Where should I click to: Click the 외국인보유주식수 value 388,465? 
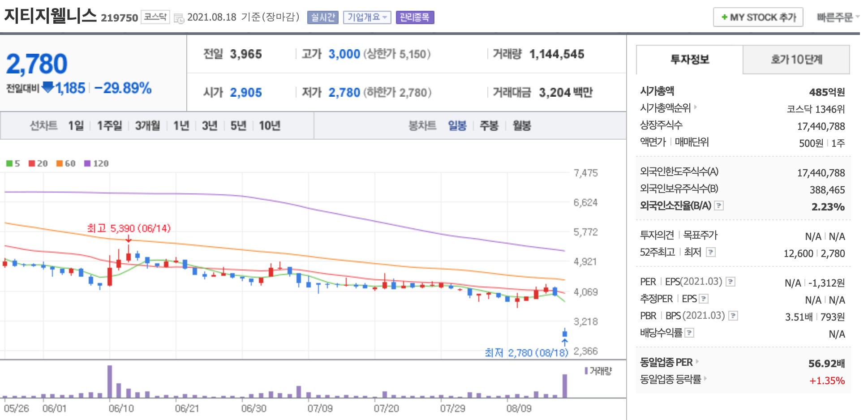click(827, 190)
